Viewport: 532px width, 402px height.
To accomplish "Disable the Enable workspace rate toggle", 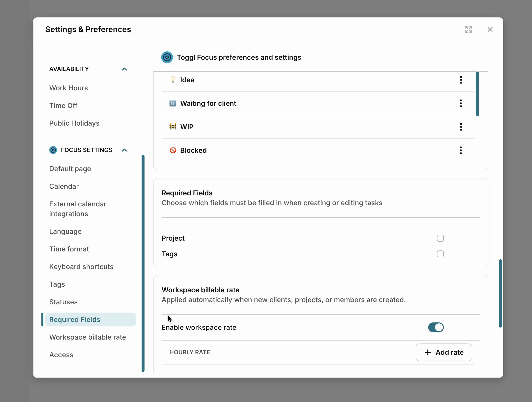I will click(436, 327).
